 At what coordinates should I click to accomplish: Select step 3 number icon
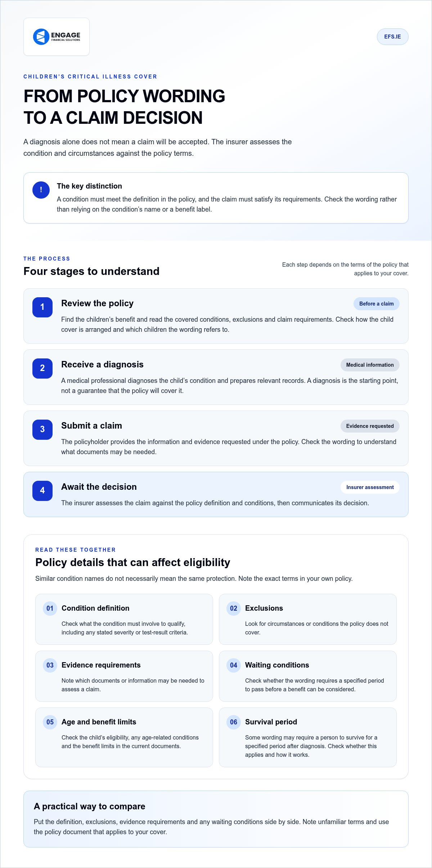tap(42, 430)
